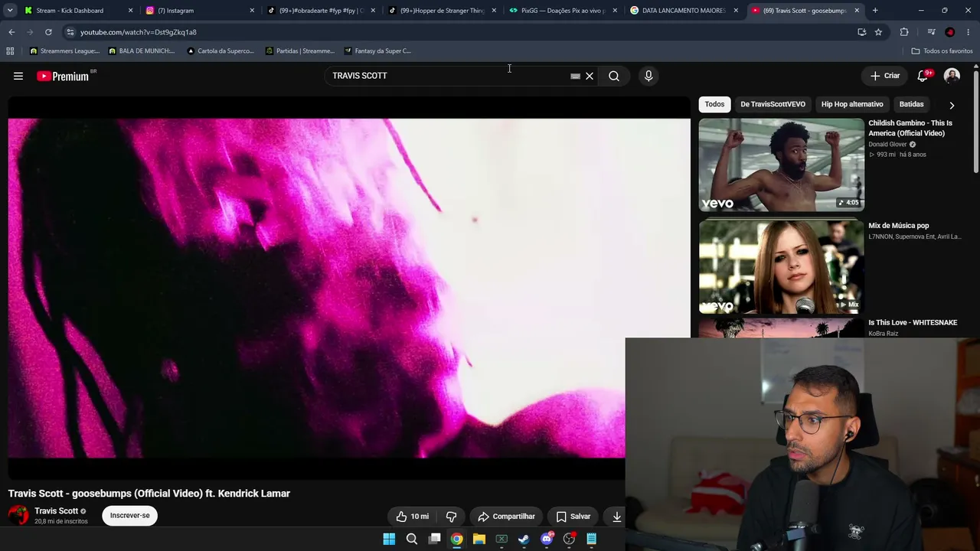Viewport: 980px width, 551px height.
Task: Open the Windows Start menu
Action: [x=389, y=539]
